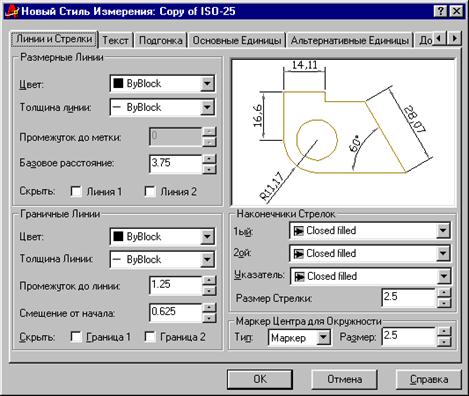Click the arrowhead icon in Указатель dropdown

[299, 276]
